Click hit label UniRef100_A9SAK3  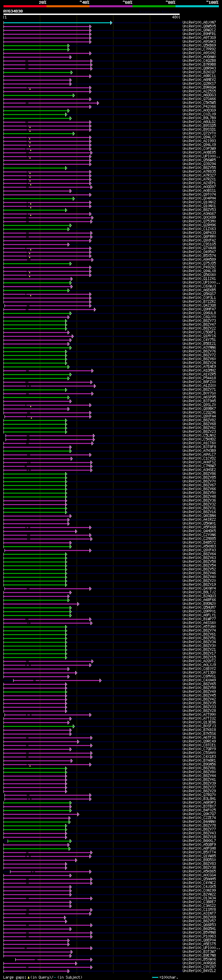(199, 41)
